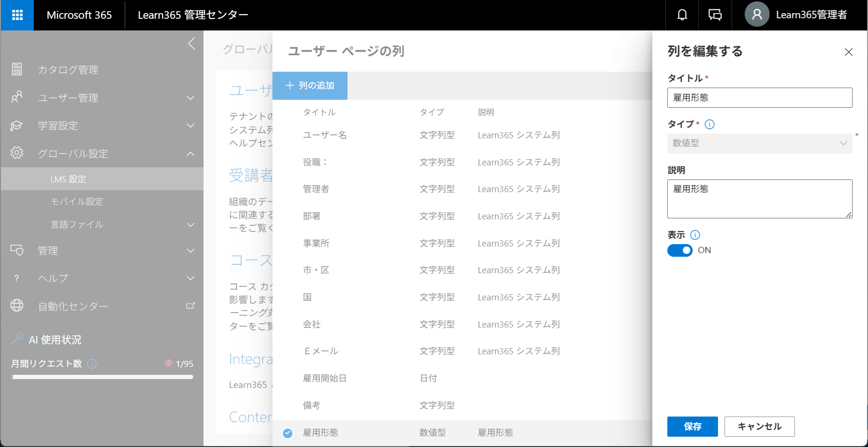868x447 pixels.
Task: Select the 役職： column row
Action: click(x=462, y=163)
